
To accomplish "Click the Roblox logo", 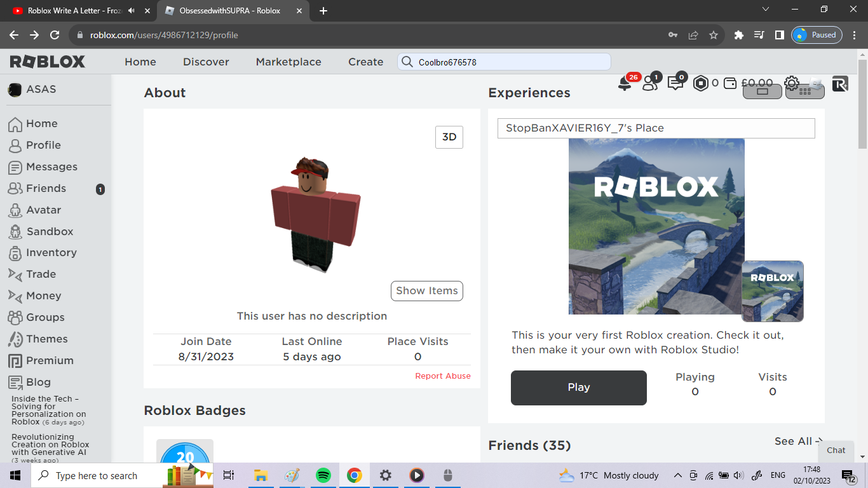I will pos(48,62).
